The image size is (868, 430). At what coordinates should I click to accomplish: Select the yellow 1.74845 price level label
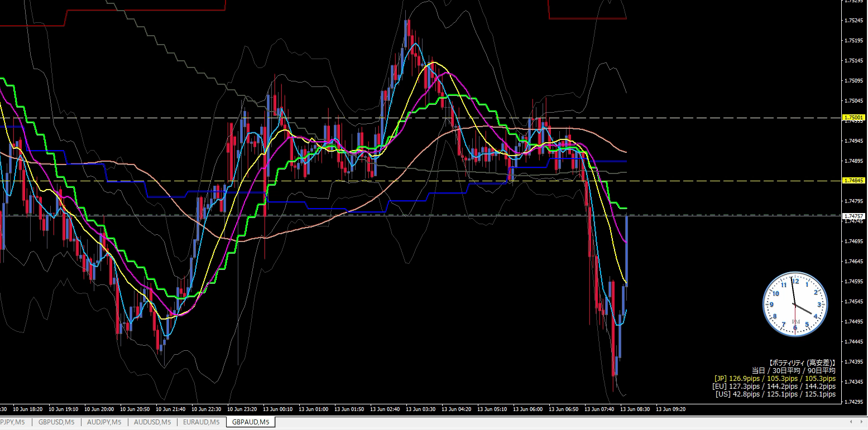coord(854,181)
